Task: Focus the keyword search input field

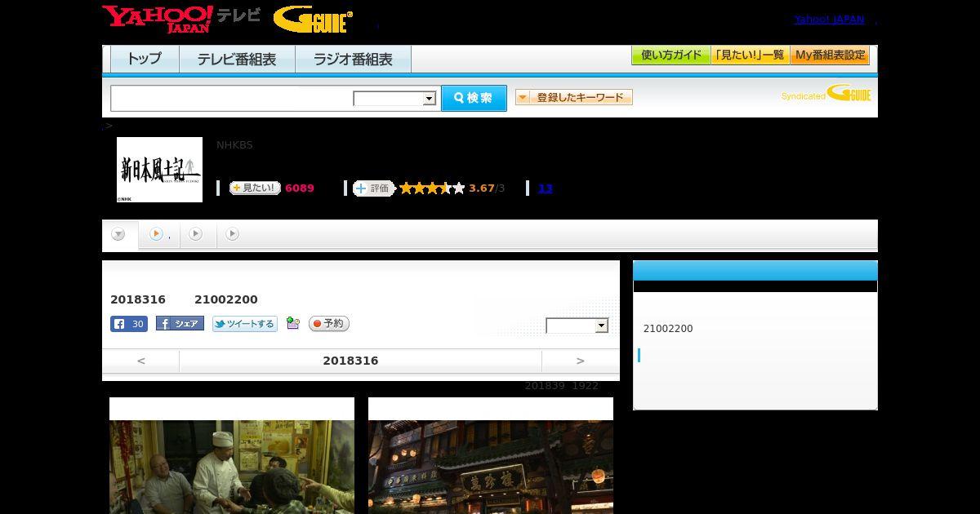Action: click(231, 98)
